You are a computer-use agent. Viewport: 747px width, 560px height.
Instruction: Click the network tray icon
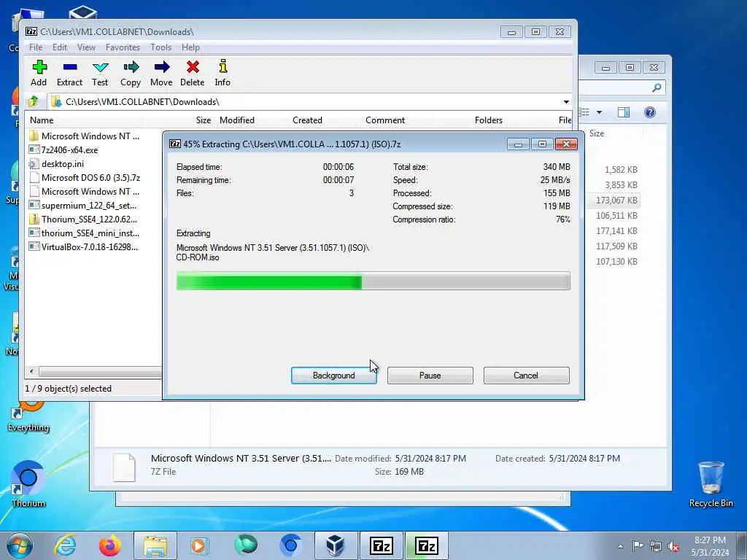pos(656,547)
